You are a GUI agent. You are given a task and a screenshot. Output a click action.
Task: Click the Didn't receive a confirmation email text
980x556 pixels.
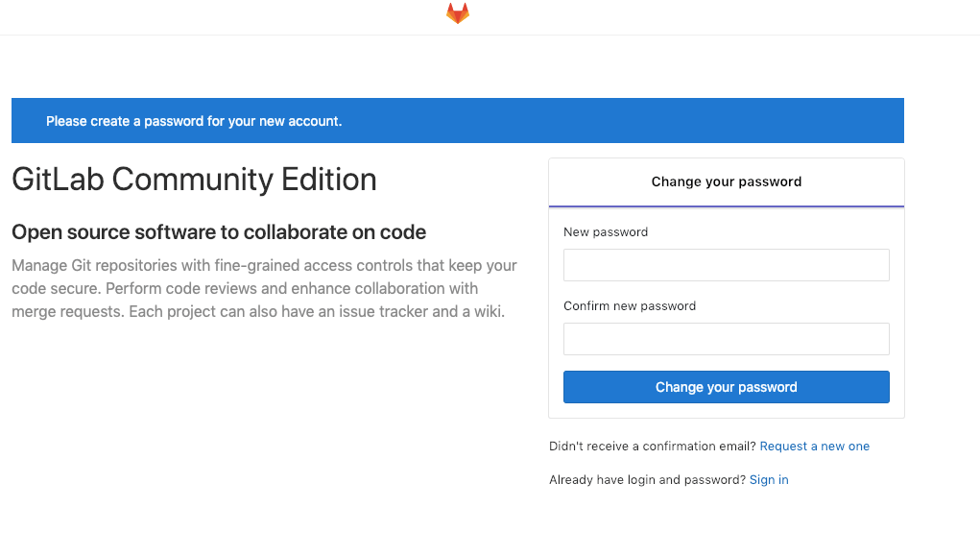coord(653,447)
